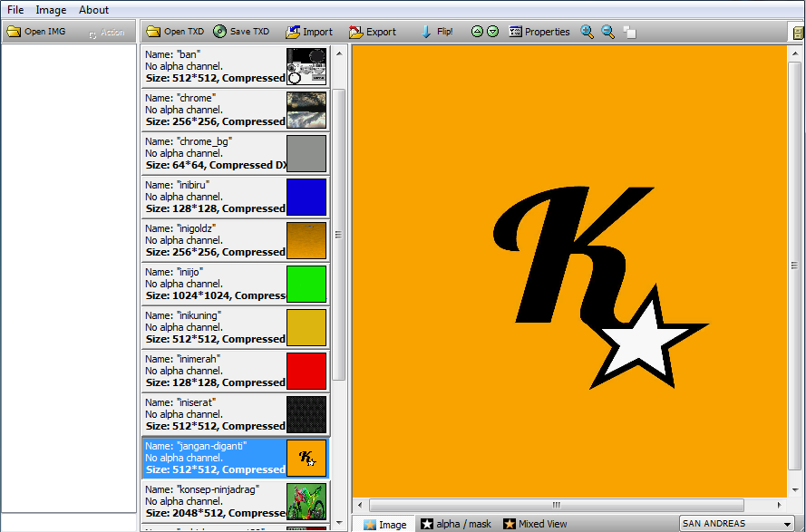Open the SAN ANDREAS game dropdown
This screenshot has width=806, height=532.
tap(736, 524)
